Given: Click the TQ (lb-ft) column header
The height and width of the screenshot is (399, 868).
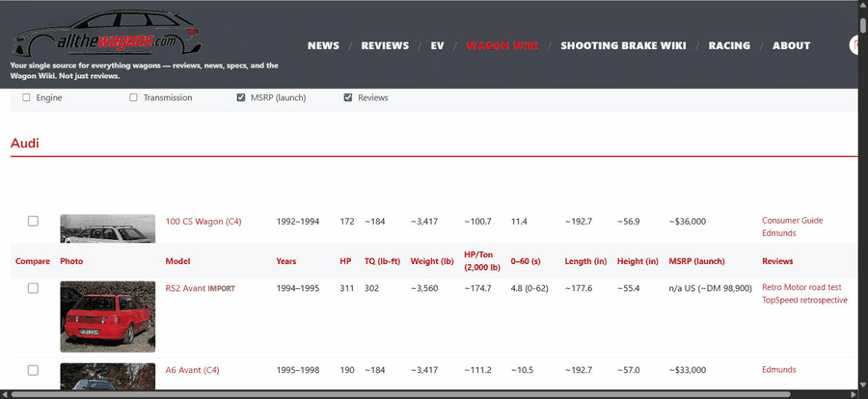Looking at the screenshot, I should [382, 261].
